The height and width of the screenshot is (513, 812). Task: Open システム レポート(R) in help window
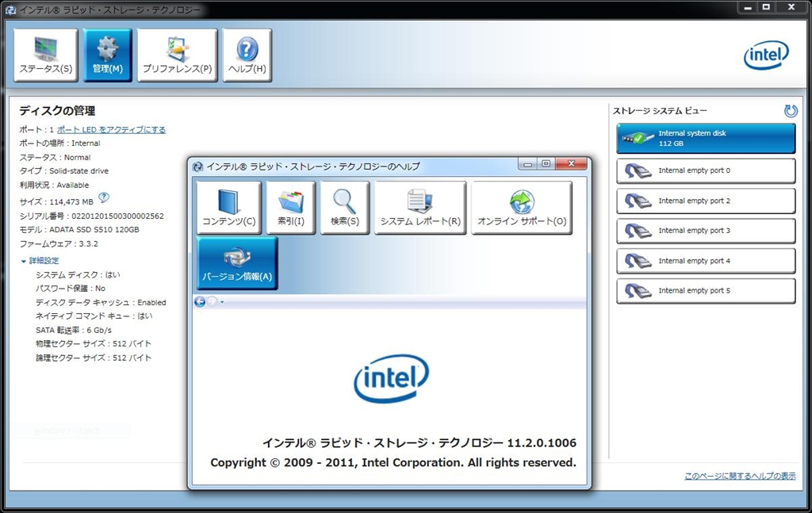tap(420, 208)
